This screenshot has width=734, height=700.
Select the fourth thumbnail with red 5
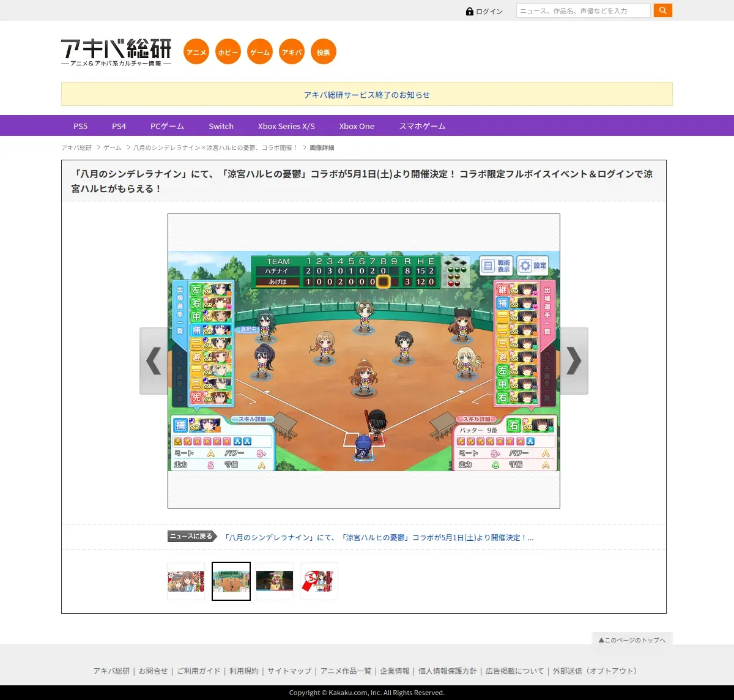pyautogui.click(x=319, y=581)
